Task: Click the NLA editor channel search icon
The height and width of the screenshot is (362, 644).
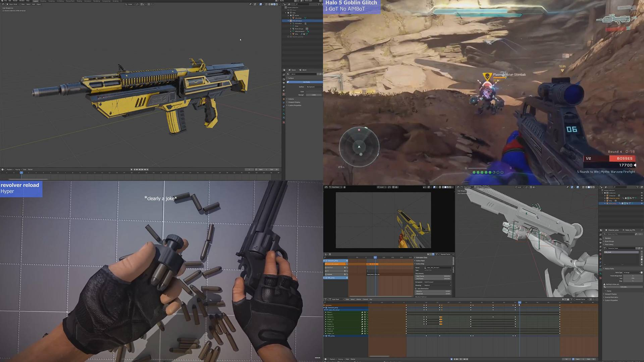Action: [325, 257]
